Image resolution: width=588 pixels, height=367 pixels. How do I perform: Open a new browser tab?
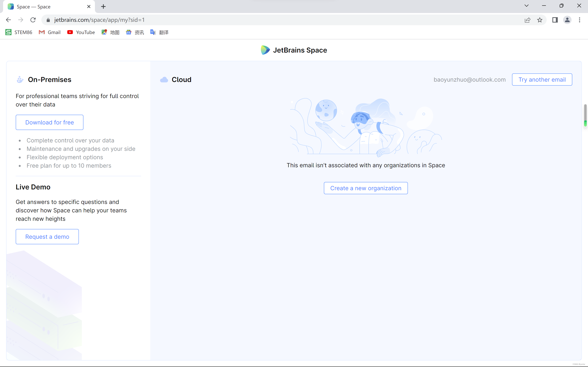point(103,6)
